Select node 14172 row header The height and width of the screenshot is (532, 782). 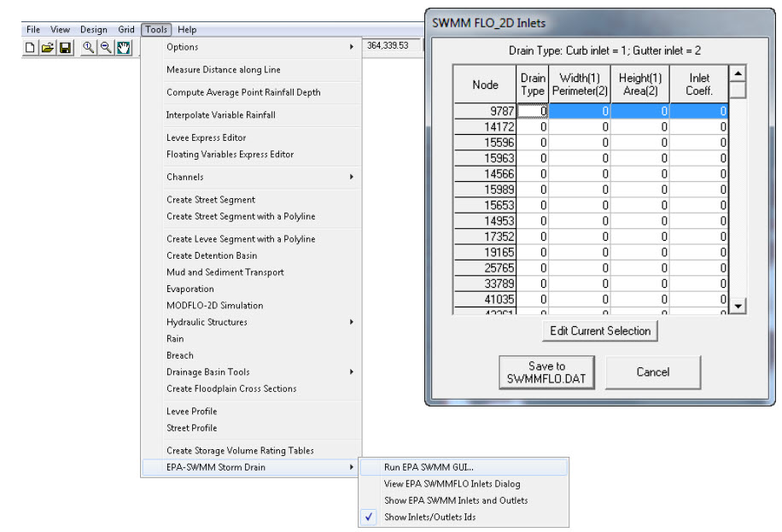tap(485, 127)
